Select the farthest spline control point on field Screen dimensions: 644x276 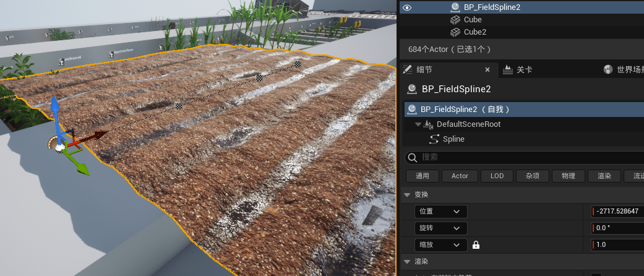[x=298, y=64]
